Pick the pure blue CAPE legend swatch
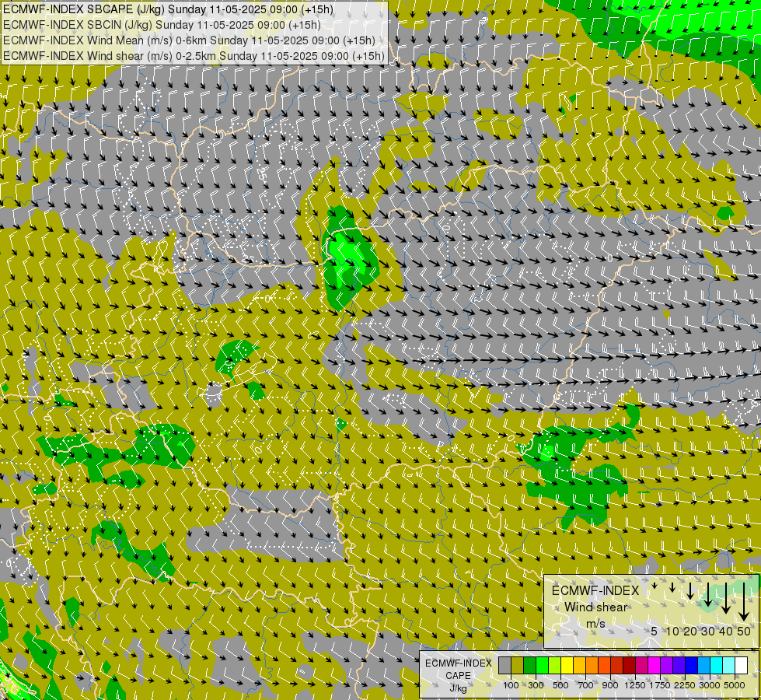Viewport: 761px width, 700px height. point(691,665)
